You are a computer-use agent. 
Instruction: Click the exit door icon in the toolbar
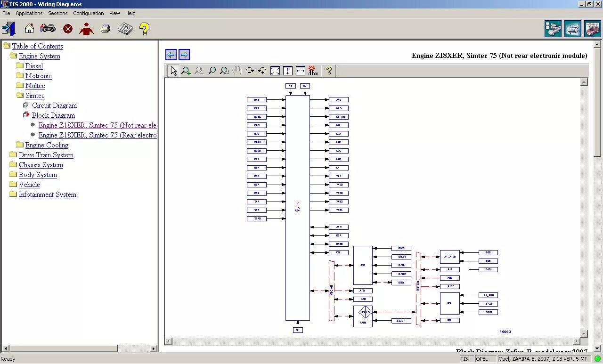coord(8,29)
